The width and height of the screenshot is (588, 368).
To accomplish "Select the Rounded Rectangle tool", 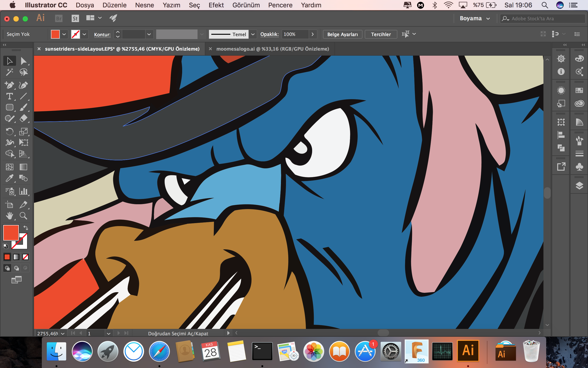I will pyautogui.click(x=9, y=107).
